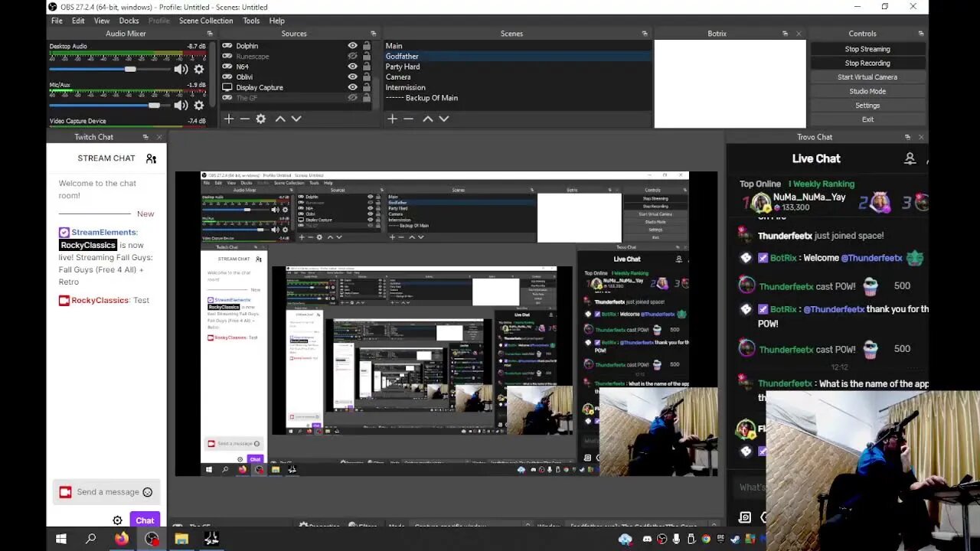Move selected scene down
The width and height of the screenshot is (980, 551).
443,119
